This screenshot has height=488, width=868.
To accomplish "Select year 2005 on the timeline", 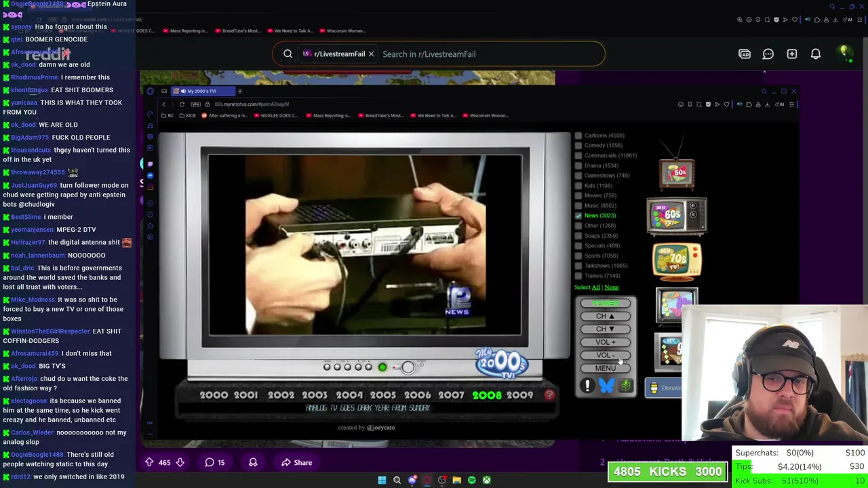I will tap(383, 395).
